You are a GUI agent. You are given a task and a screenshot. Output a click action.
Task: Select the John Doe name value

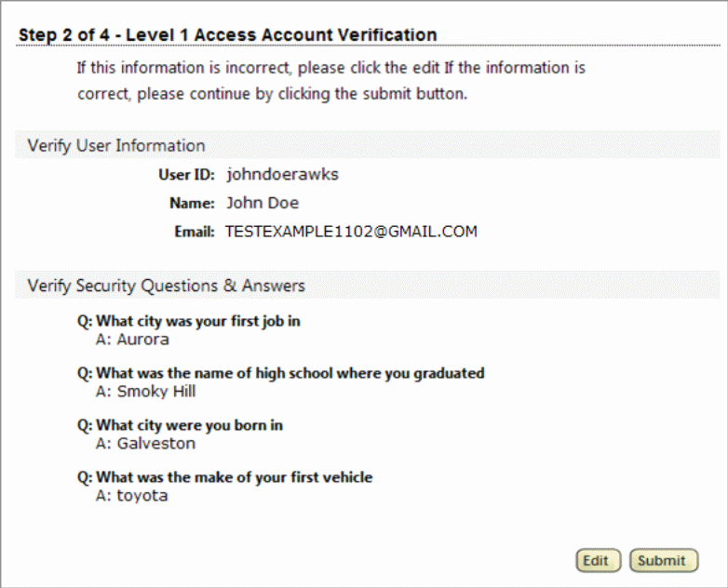pos(263,203)
